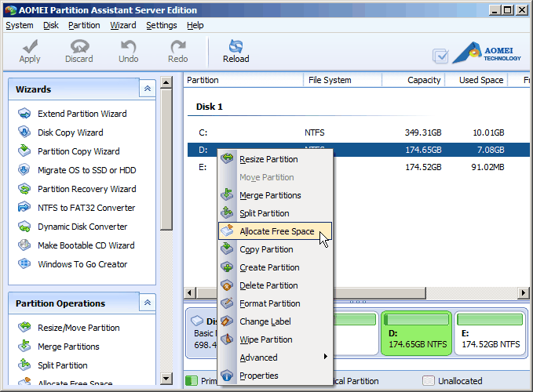Click the checklist icon beside AOMEI logo

pyautogui.click(x=440, y=56)
